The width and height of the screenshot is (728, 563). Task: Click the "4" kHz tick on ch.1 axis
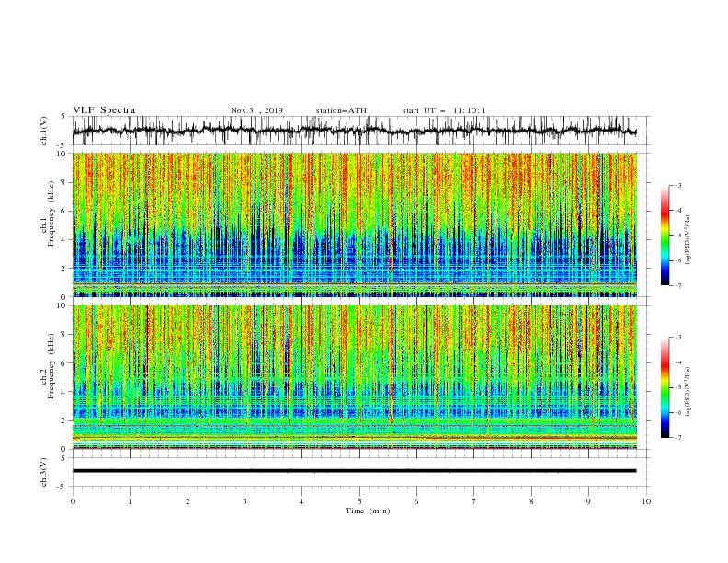(64, 240)
